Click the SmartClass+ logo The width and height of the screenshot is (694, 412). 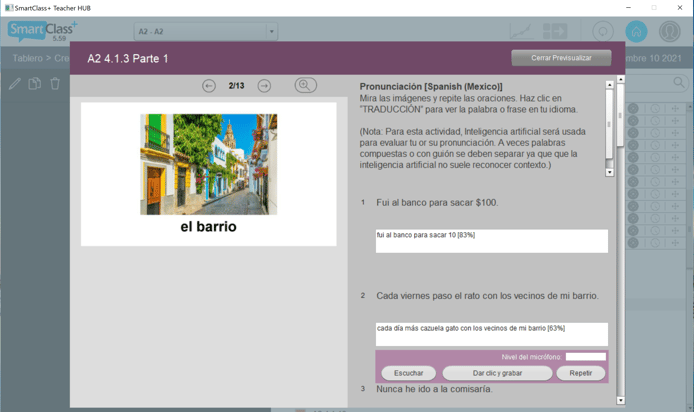(42, 31)
